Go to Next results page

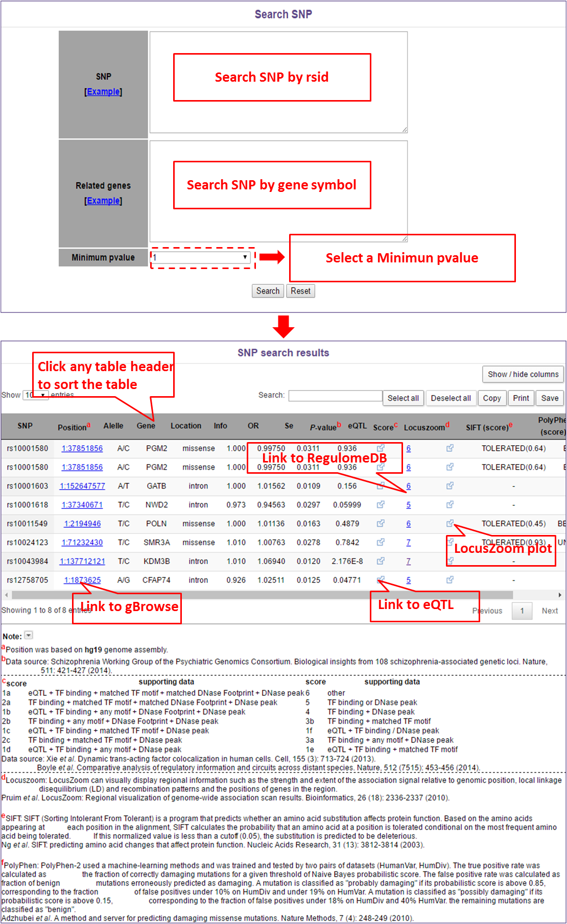pos(550,611)
